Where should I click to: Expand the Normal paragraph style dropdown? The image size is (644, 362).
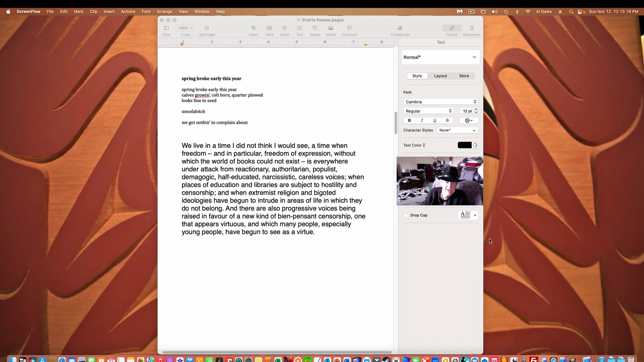440,57
